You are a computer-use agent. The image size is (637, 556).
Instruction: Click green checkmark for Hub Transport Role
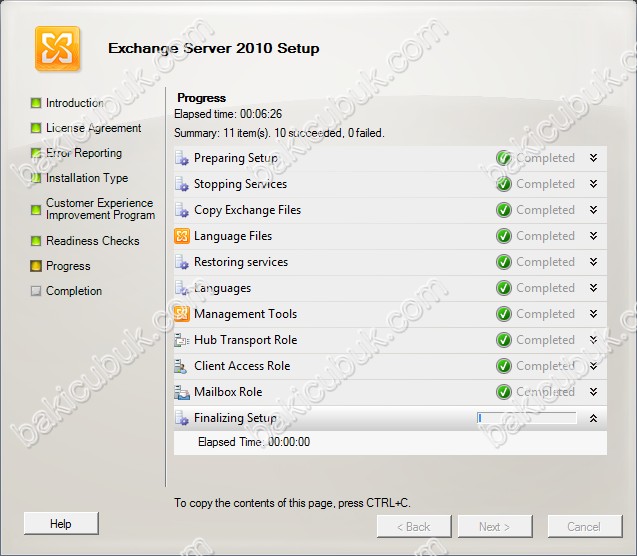point(504,340)
